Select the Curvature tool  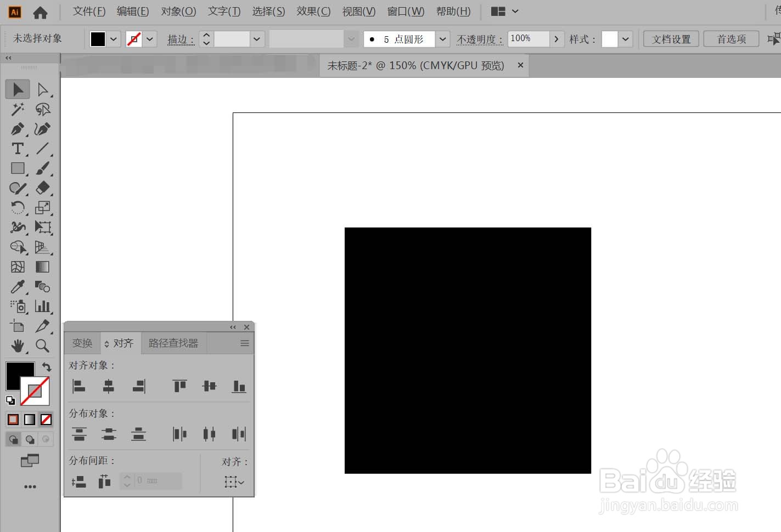(x=42, y=129)
